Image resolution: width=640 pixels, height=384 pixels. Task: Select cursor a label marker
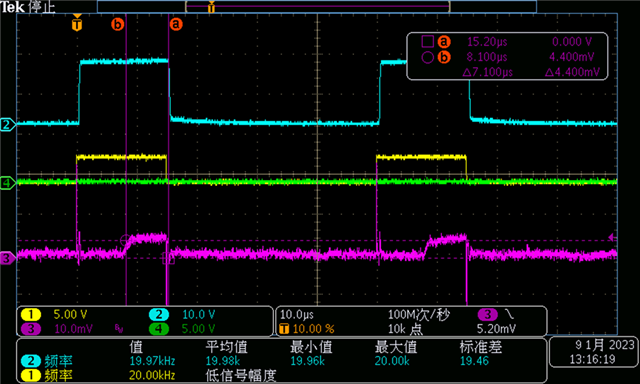tap(176, 24)
